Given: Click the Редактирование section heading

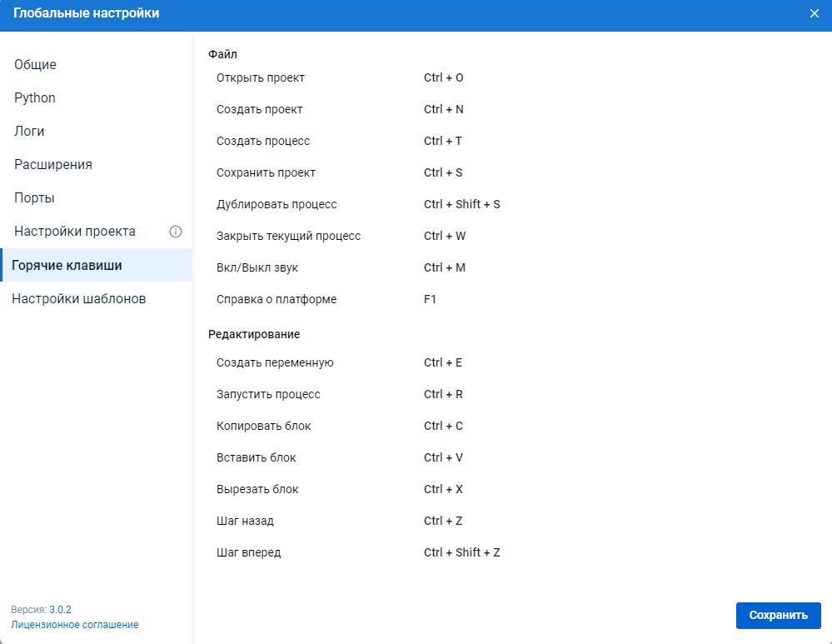Looking at the screenshot, I should tap(254, 334).
